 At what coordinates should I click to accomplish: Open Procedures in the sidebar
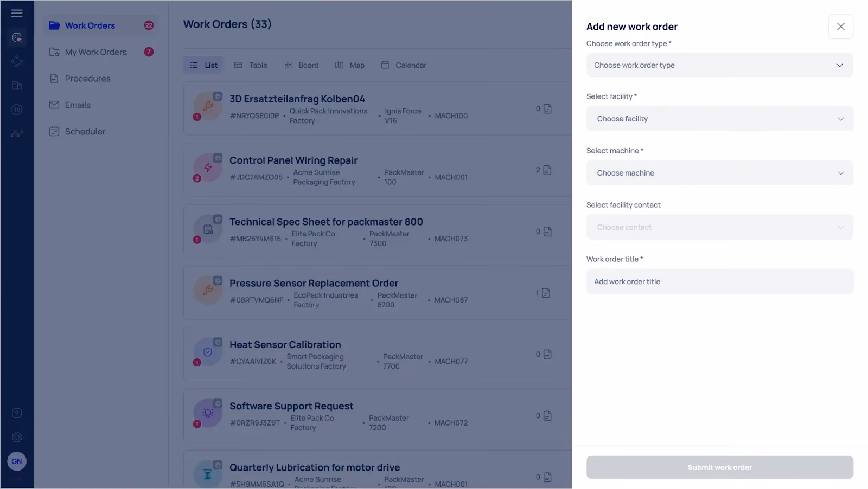101,79
